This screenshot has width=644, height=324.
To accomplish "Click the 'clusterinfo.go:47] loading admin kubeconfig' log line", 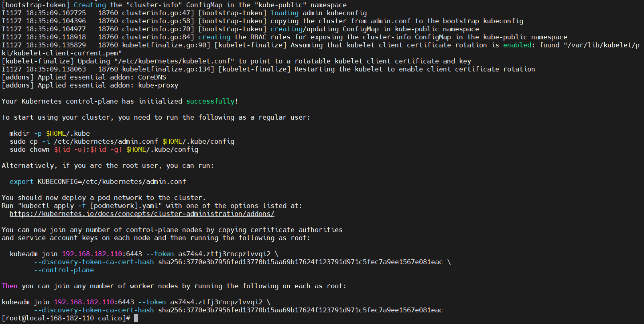I will [x=184, y=13].
